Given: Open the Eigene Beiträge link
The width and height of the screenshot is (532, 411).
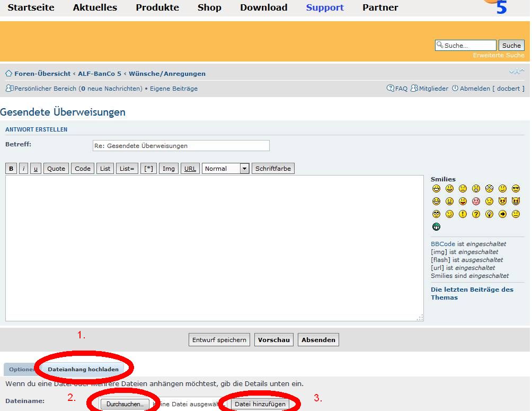Looking at the screenshot, I should coord(174,89).
